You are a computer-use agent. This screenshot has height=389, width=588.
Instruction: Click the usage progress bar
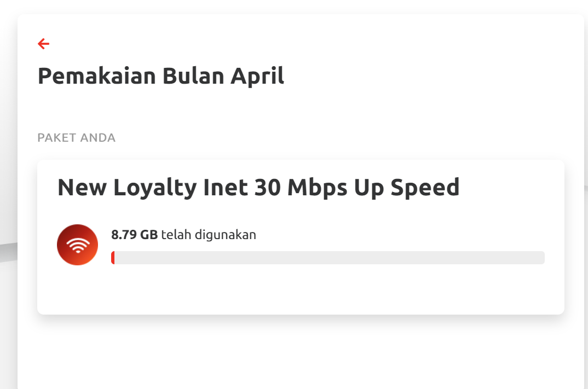pos(328,257)
